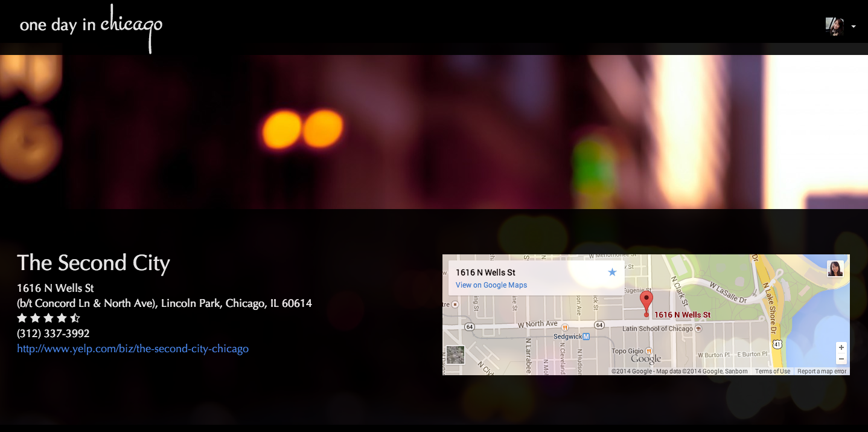Click the red 1616 N Wells St map label
This screenshot has height=432, width=868.
(x=682, y=315)
